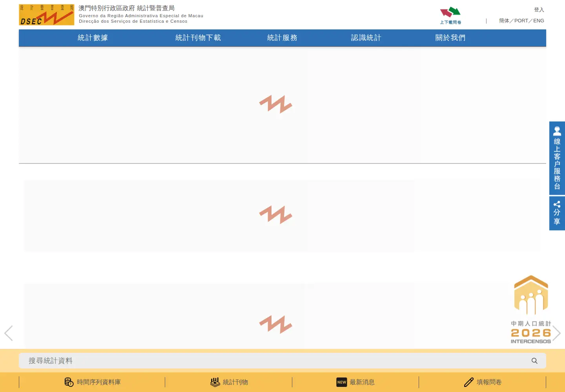
Task: Open the 統計數據 menu
Action: click(93, 38)
